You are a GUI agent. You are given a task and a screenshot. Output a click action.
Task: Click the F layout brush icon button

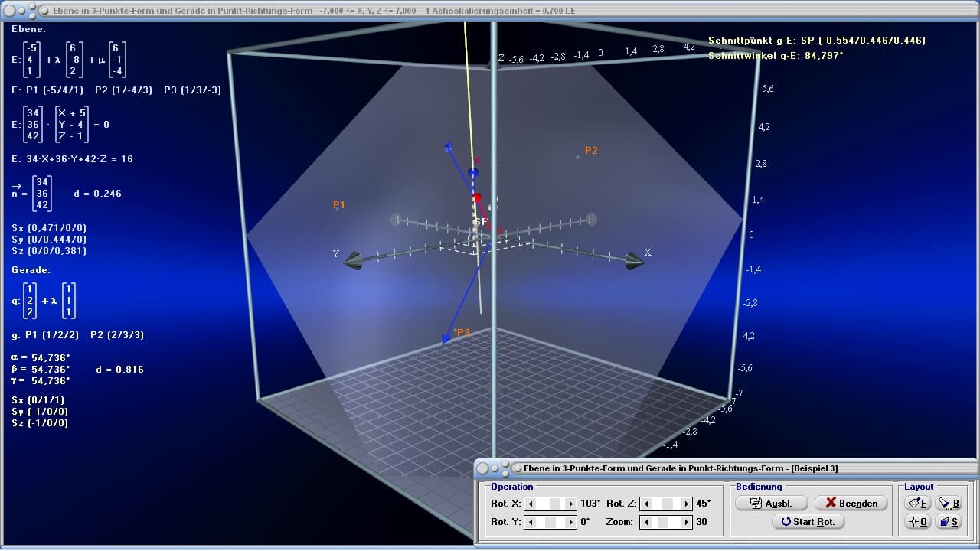point(918,503)
